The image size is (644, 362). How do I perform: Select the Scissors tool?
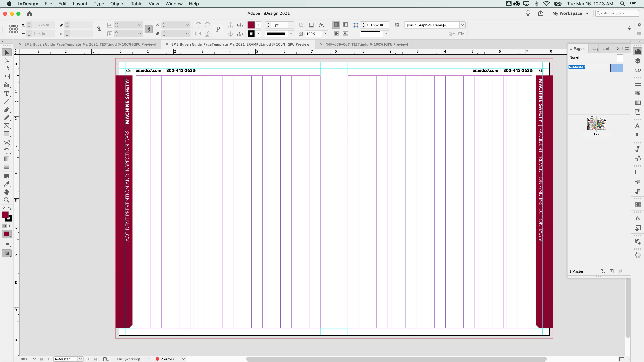pyautogui.click(x=7, y=143)
